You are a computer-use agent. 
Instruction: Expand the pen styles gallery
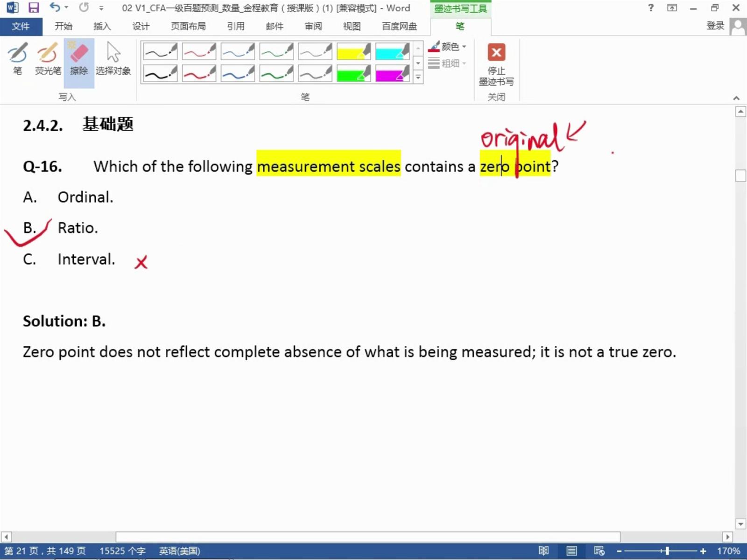click(x=418, y=77)
